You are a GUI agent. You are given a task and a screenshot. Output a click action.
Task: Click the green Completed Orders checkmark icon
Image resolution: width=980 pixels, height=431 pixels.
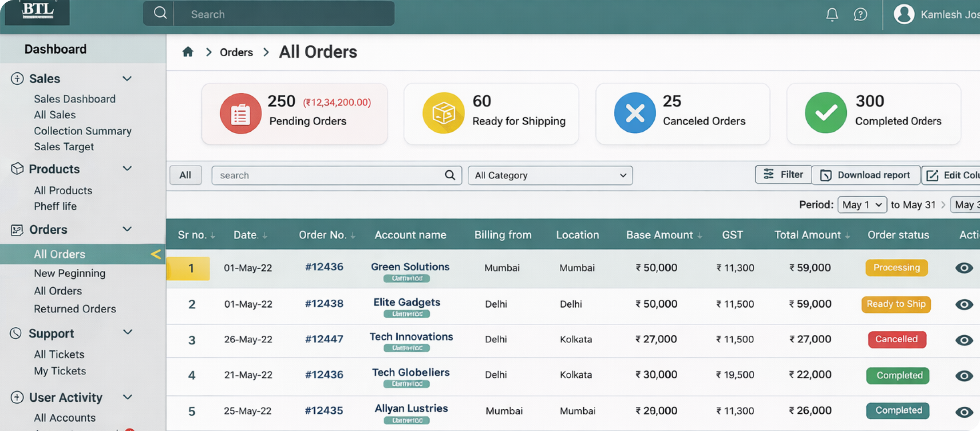826,114
